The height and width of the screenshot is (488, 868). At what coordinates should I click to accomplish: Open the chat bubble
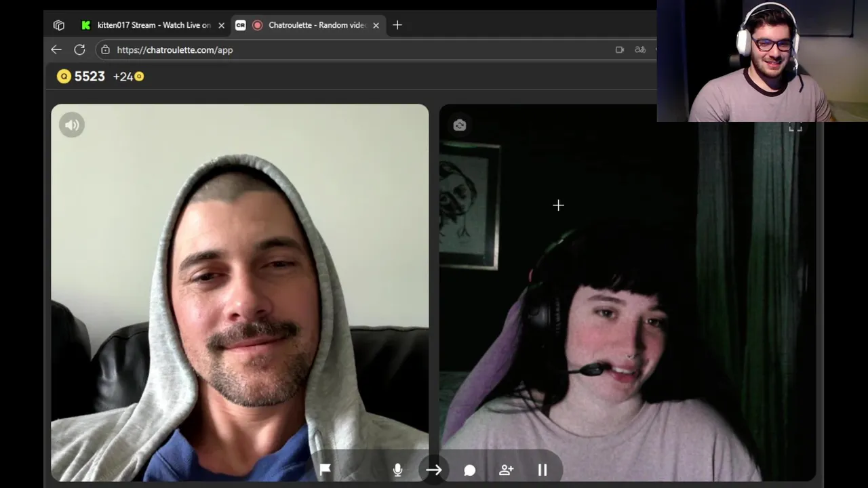coord(470,470)
